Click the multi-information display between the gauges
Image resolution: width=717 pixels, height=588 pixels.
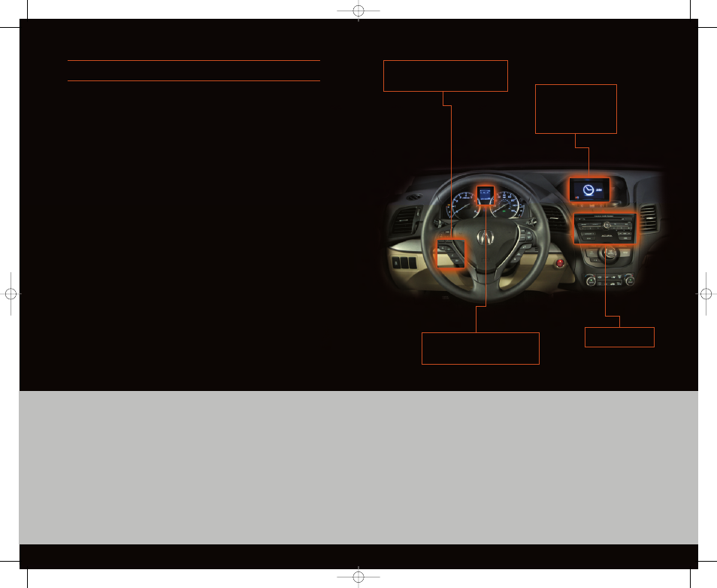point(486,195)
